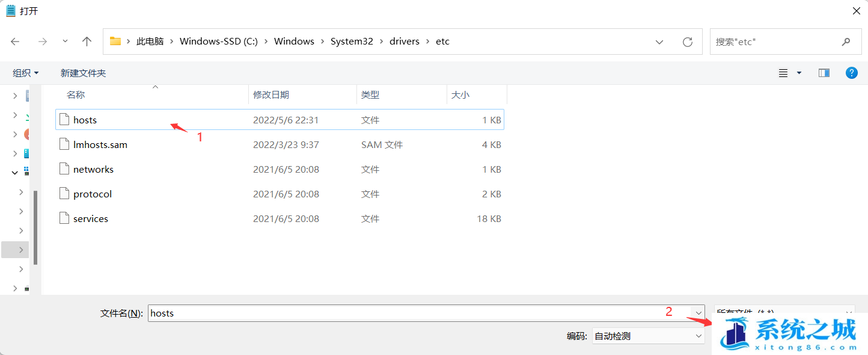Click hosts date 2022/5/6 22:31
The image size is (868, 355).
point(286,120)
